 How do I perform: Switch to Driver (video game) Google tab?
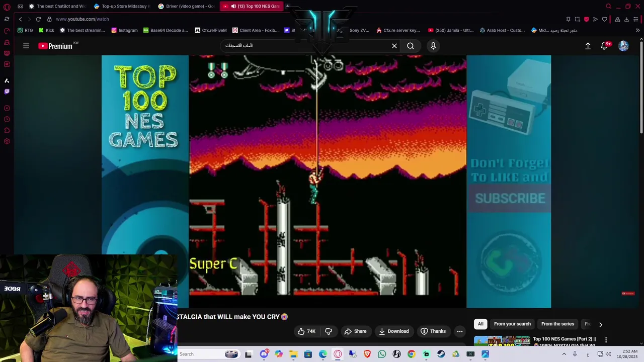(186, 6)
